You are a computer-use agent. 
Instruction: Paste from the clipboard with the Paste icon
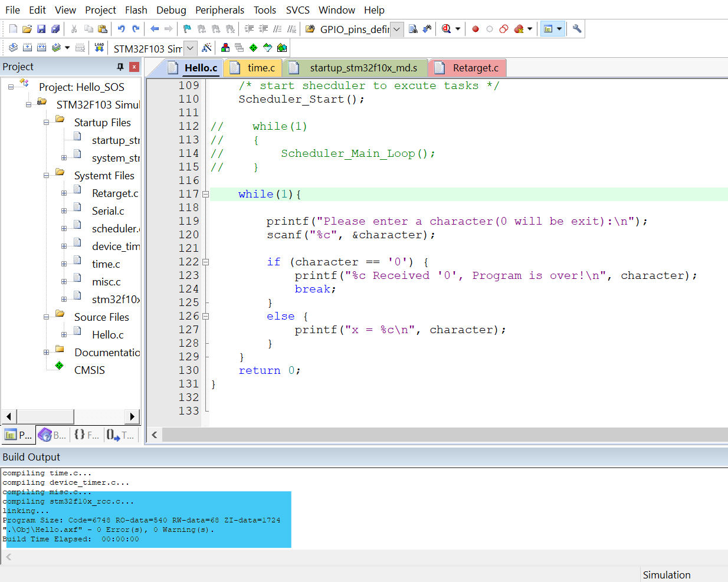click(x=103, y=29)
